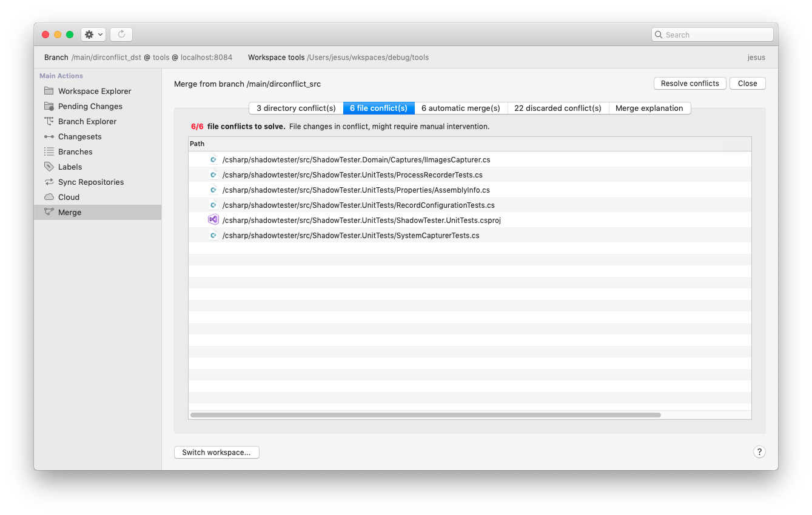Open the 6 automatic merge(s) tab
Viewport: 812px width, 515px height.
tap(460, 108)
